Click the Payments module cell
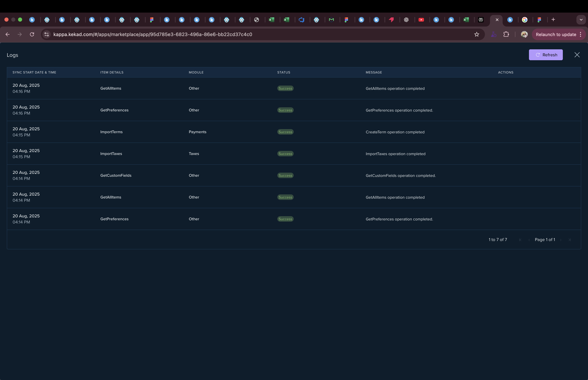 click(x=197, y=132)
